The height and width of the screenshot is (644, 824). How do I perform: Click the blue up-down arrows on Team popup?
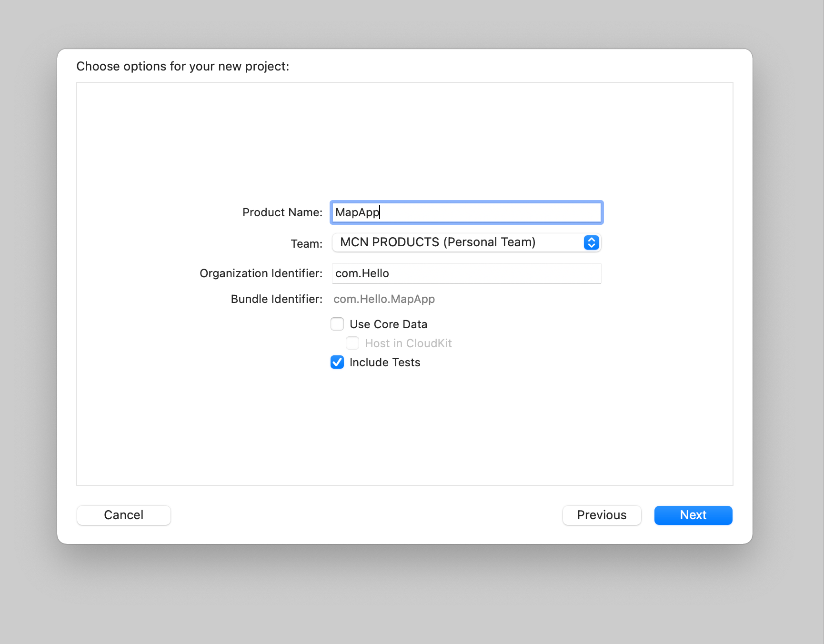tap(591, 242)
